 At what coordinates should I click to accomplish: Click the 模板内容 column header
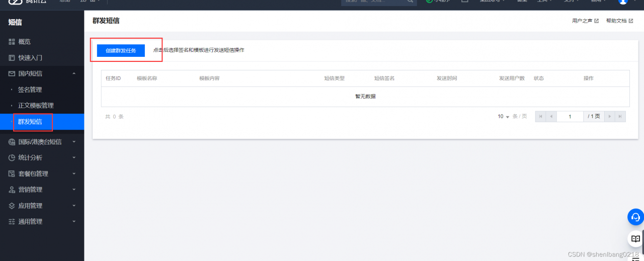pos(209,78)
